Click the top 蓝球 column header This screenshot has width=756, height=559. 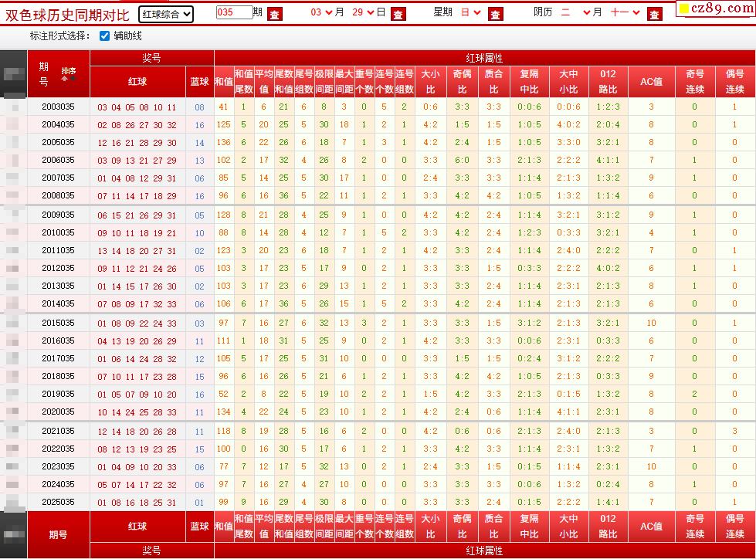pyautogui.click(x=199, y=82)
